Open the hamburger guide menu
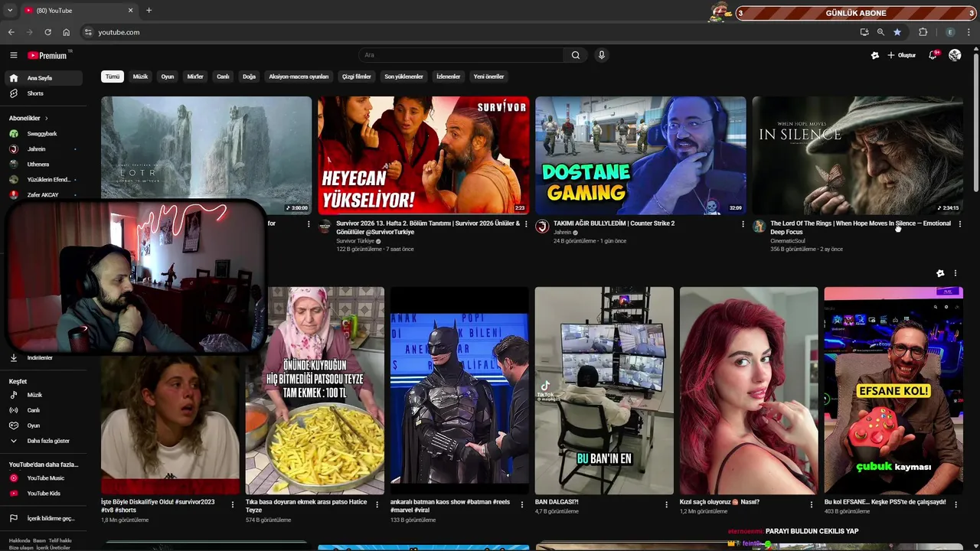This screenshot has width=980, height=551. coord(13,55)
